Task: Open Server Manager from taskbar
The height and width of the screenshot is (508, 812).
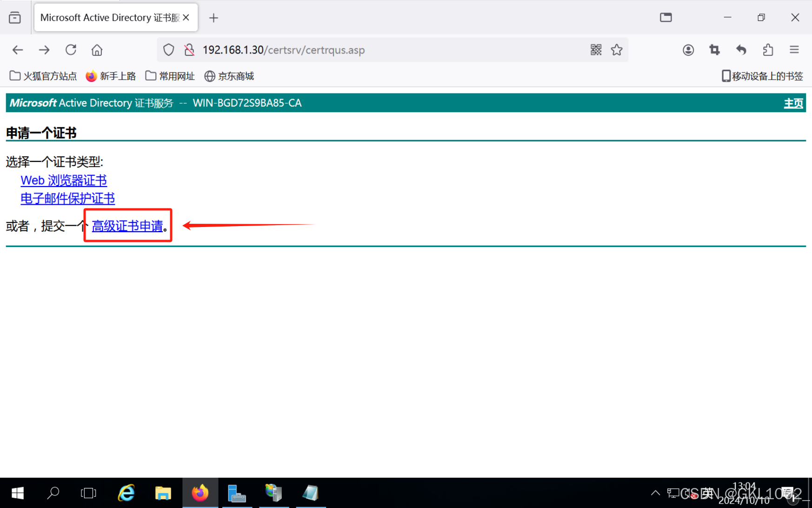Action: (237, 493)
